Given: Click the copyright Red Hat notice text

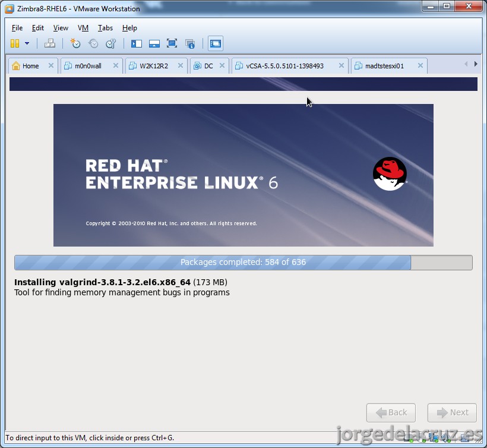Looking at the screenshot, I should tap(171, 223).
